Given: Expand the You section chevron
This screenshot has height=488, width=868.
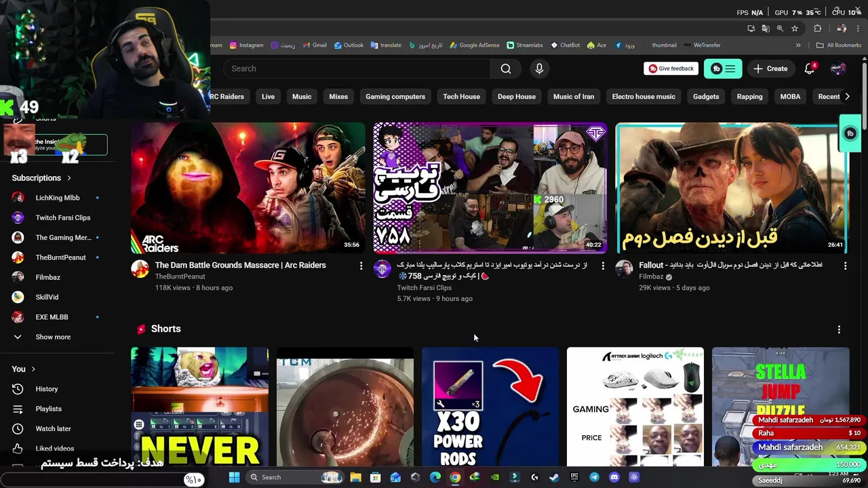Looking at the screenshot, I should point(33,369).
